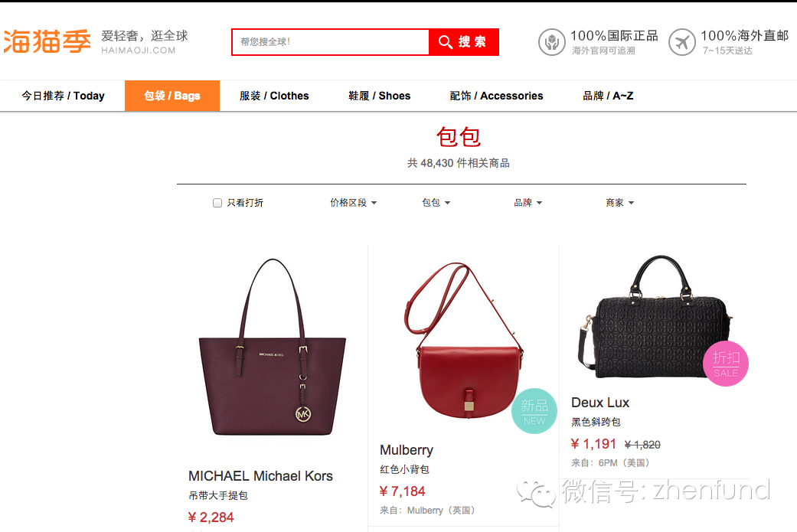Select the 鞋履 / Shoes tab
Viewport: 797px width, 532px height.
[379, 96]
